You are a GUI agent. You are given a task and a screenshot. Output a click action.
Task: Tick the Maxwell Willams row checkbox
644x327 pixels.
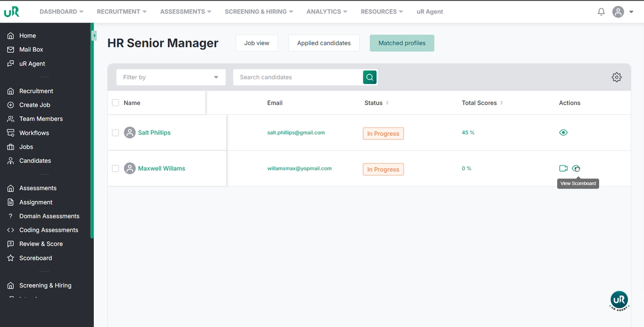click(x=115, y=169)
